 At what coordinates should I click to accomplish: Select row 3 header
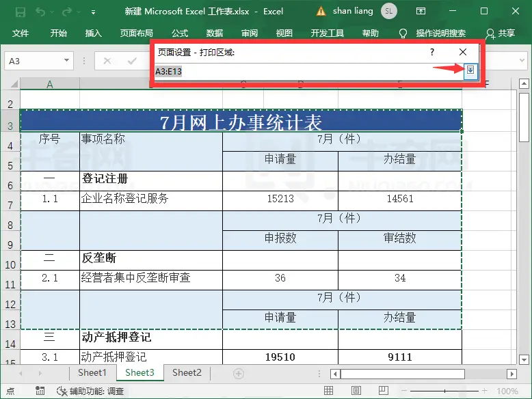click(x=10, y=121)
